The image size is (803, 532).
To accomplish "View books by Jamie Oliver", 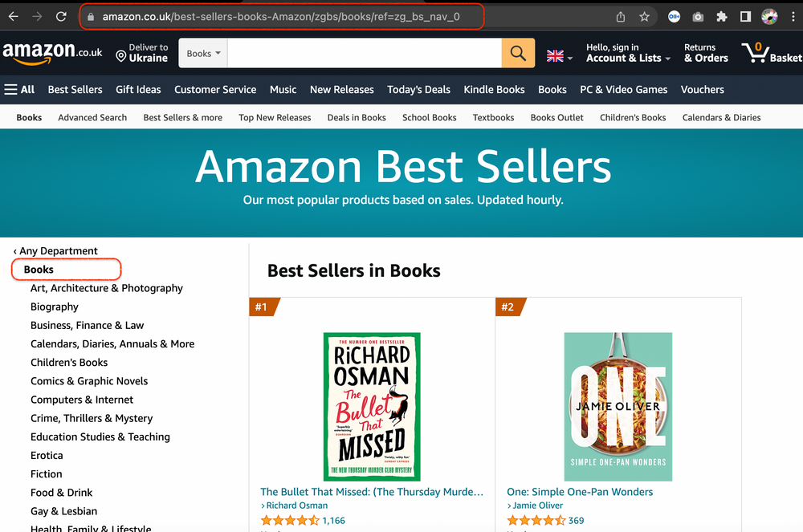I will [x=536, y=506].
